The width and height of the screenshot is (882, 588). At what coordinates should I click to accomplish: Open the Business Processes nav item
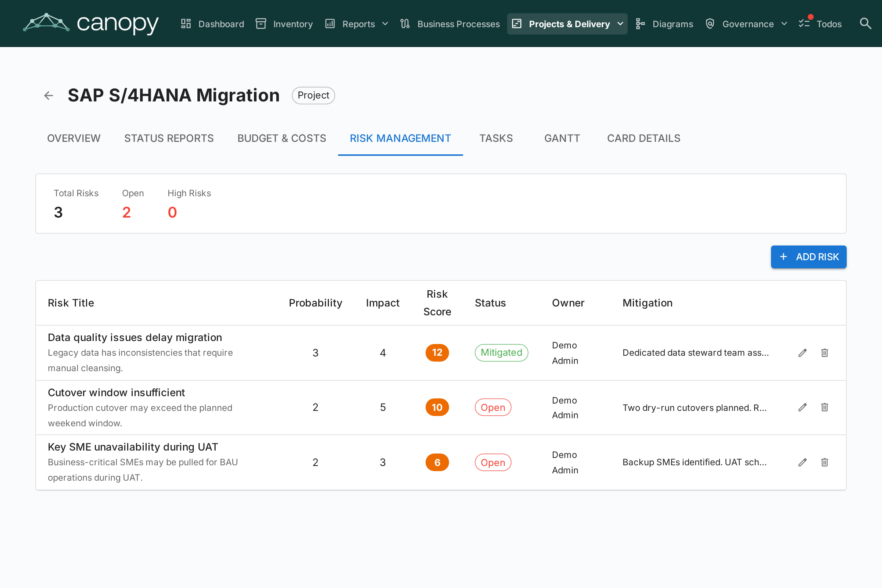pyautogui.click(x=450, y=24)
